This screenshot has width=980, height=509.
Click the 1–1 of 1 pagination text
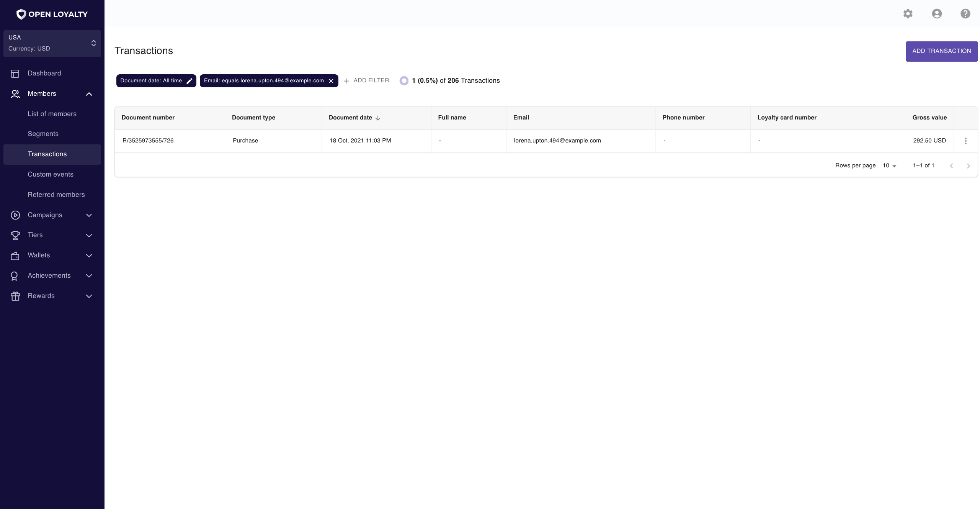click(x=923, y=165)
